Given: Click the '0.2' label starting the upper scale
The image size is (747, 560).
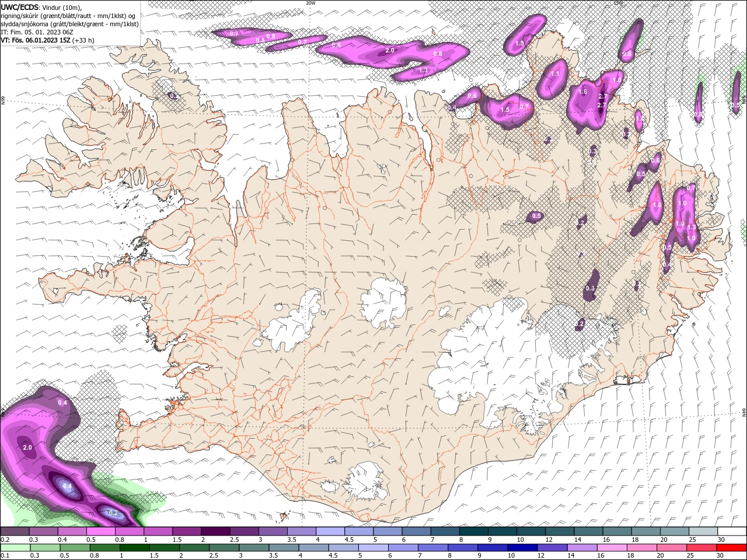Looking at the screenshot, I should pyautogui.click(x=5, y=539).
